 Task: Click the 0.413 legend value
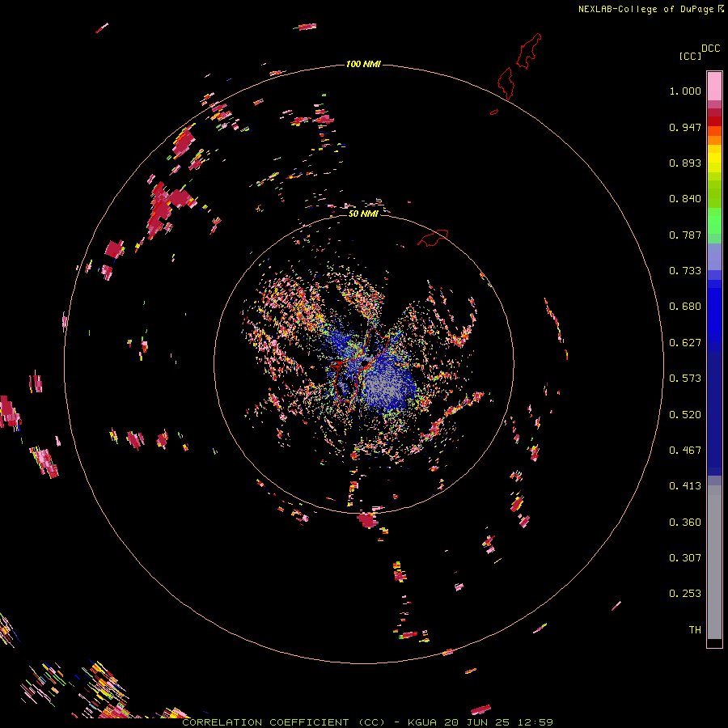[685, 486]
